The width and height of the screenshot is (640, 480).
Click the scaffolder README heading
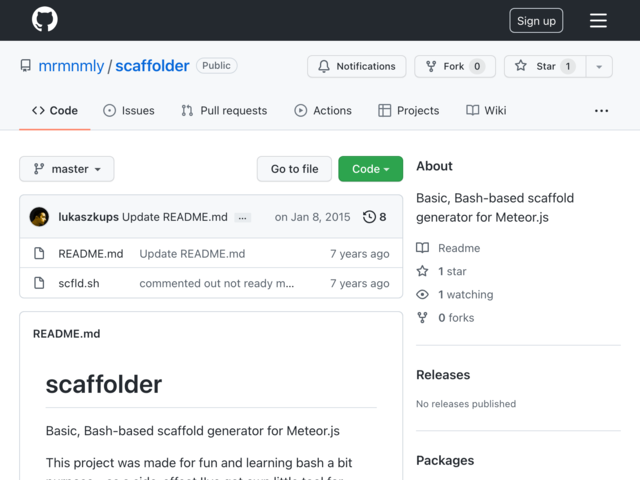tap(104, 384)
